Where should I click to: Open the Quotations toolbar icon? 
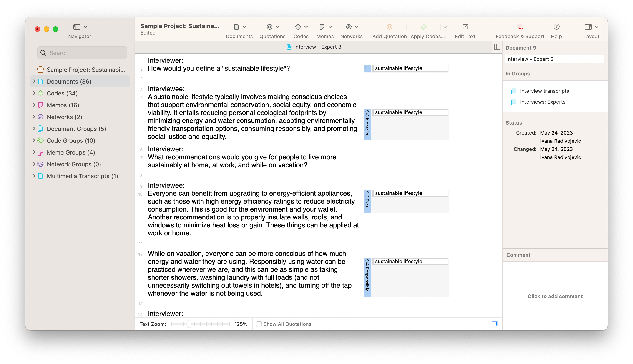click(x=269, y=27)
